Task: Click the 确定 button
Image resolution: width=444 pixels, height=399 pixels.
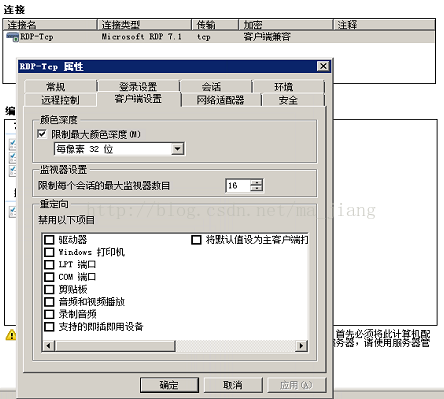Action: pyautogui.click(x=169, y=385)
